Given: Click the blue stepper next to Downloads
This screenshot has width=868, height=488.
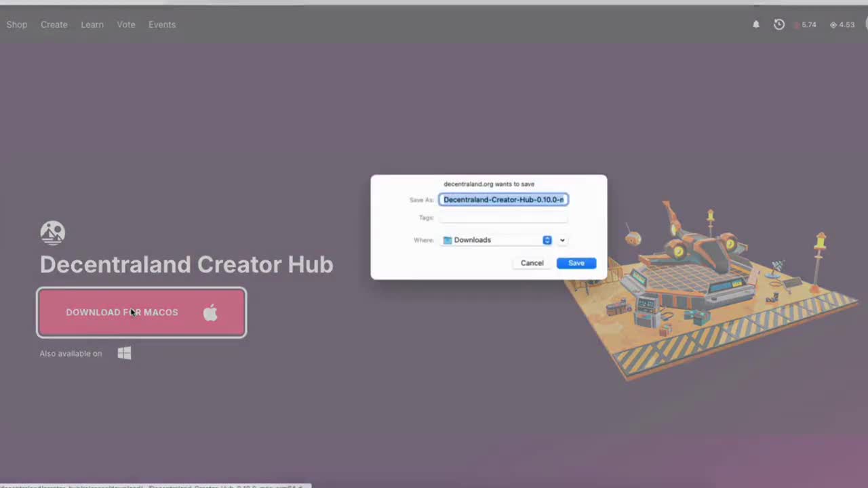Looking at the screenshot, I should click(547, 239).
